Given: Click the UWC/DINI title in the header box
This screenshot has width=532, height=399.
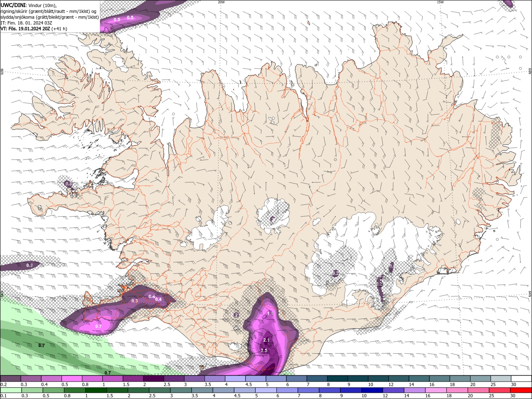Looking at the screenshot, I should [x=13, y=5].
